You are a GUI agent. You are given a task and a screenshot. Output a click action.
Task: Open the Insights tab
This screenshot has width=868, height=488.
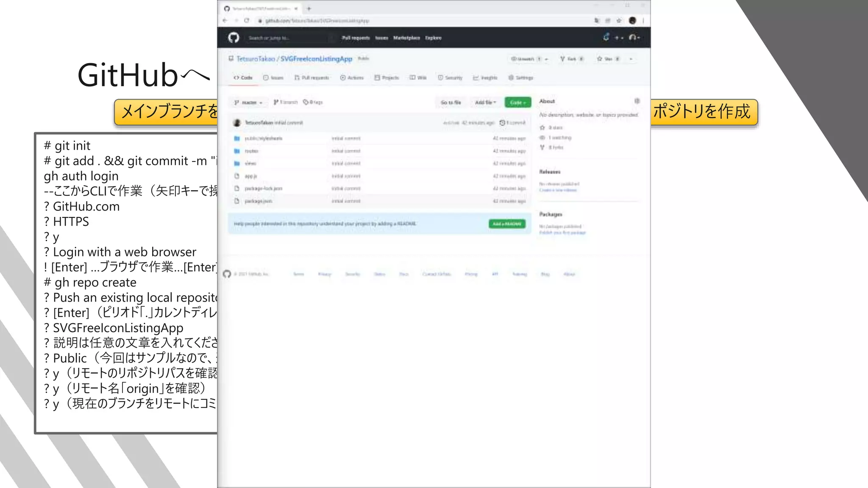485,78
